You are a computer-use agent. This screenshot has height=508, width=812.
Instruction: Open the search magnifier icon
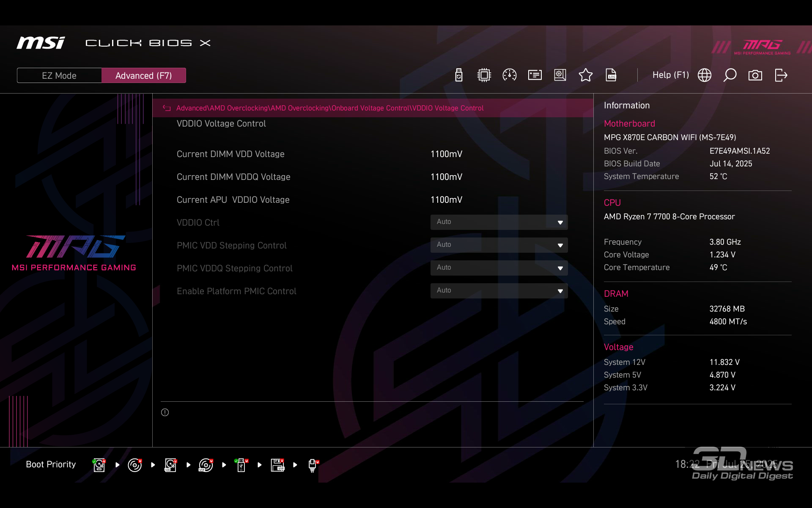730,75
